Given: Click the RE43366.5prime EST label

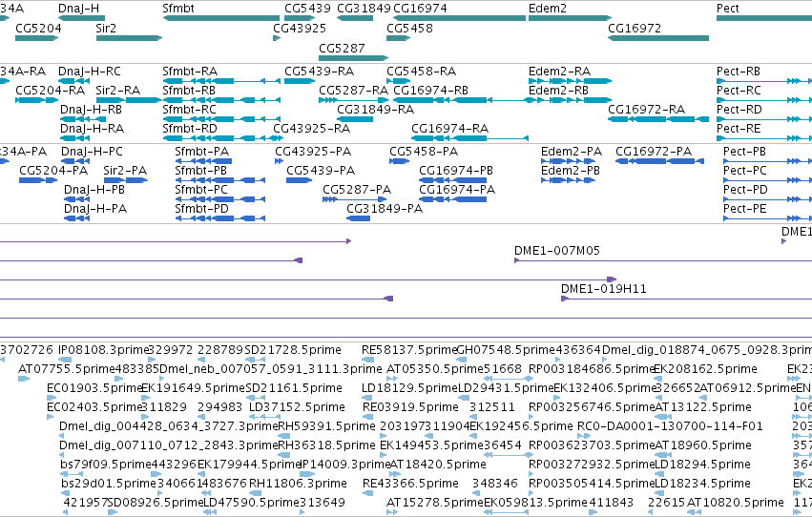Looking at the screenshot, I should pos(410,485).
